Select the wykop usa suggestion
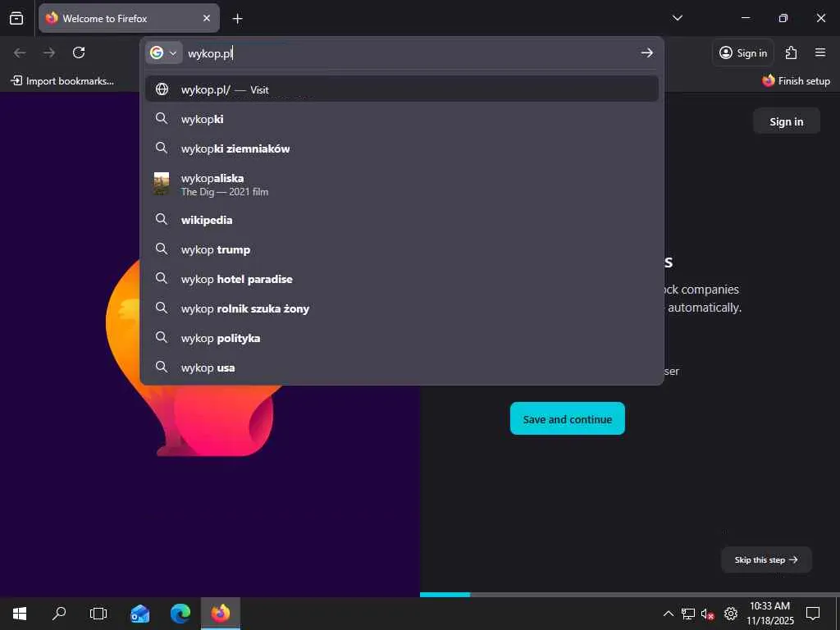This screenshot has height=630, width=840. (x=402, y=367)
